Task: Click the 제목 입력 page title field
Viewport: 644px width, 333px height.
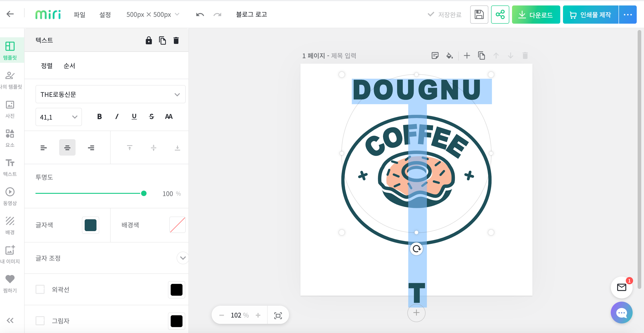Action: [x=343, y=55]
